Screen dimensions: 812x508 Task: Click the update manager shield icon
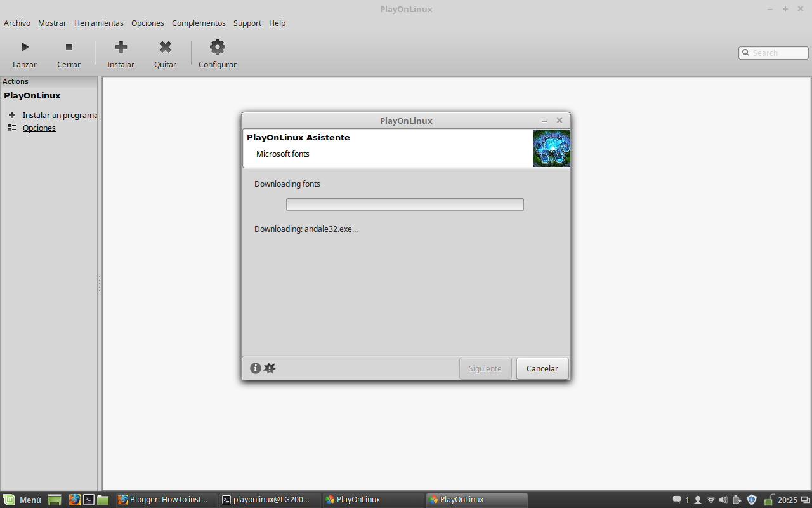click(752, 500)
